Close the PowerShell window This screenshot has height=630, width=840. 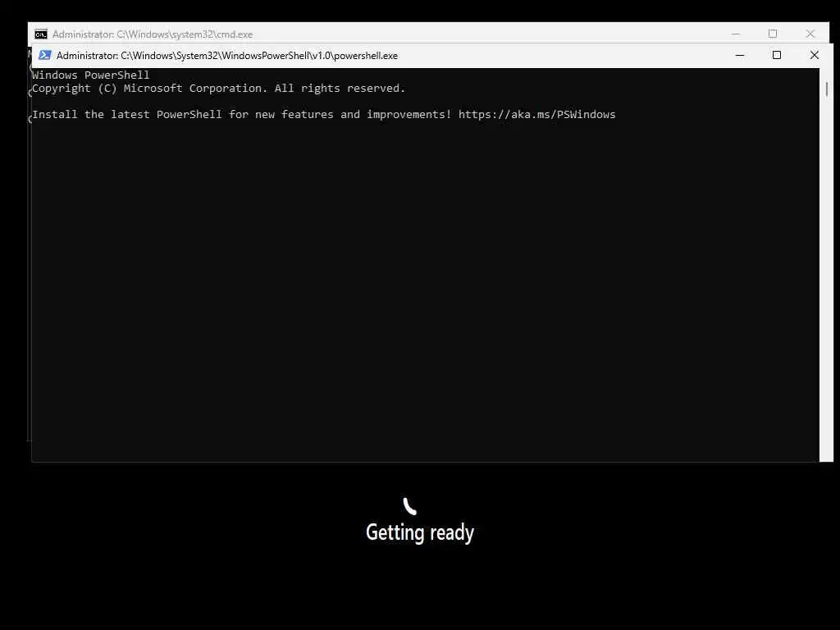815,55
